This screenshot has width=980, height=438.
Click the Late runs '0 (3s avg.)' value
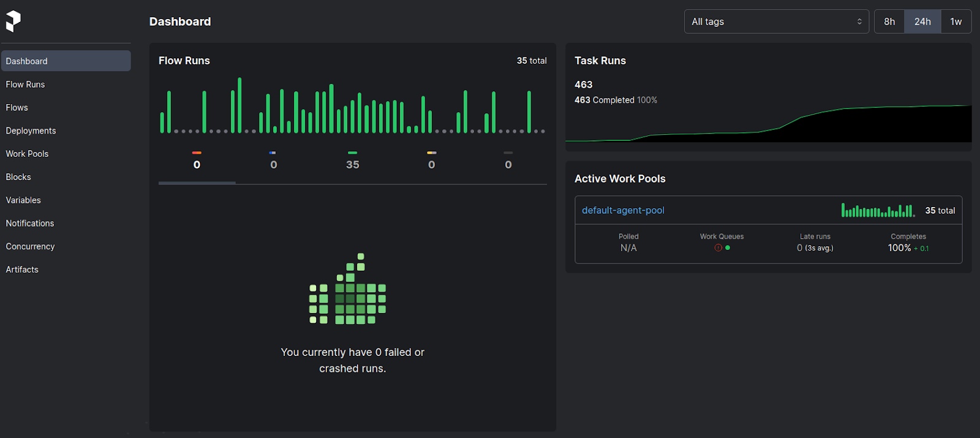pos(815,248)
